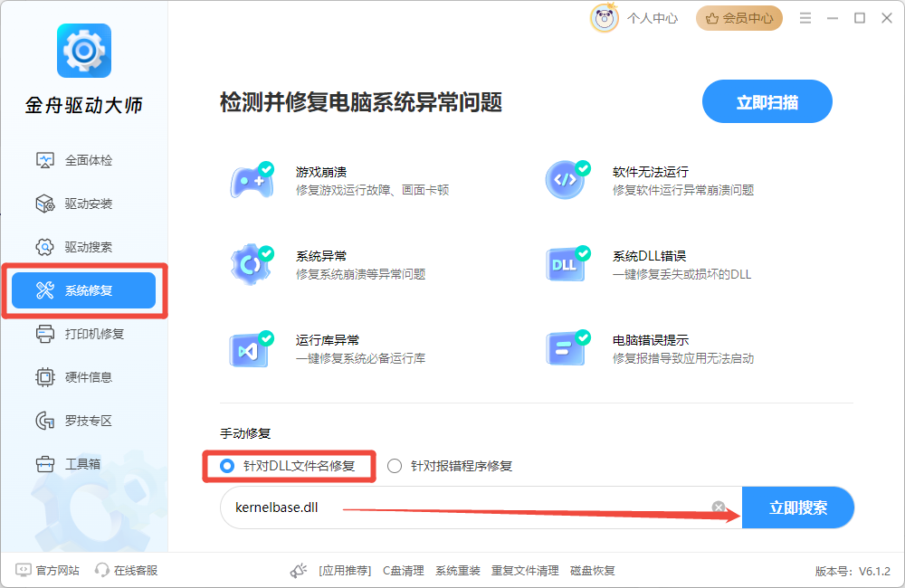Click the 硬件信息 chip icon
Image resolution: width=905 pixels, height=588 pixels.
(45, 377)
